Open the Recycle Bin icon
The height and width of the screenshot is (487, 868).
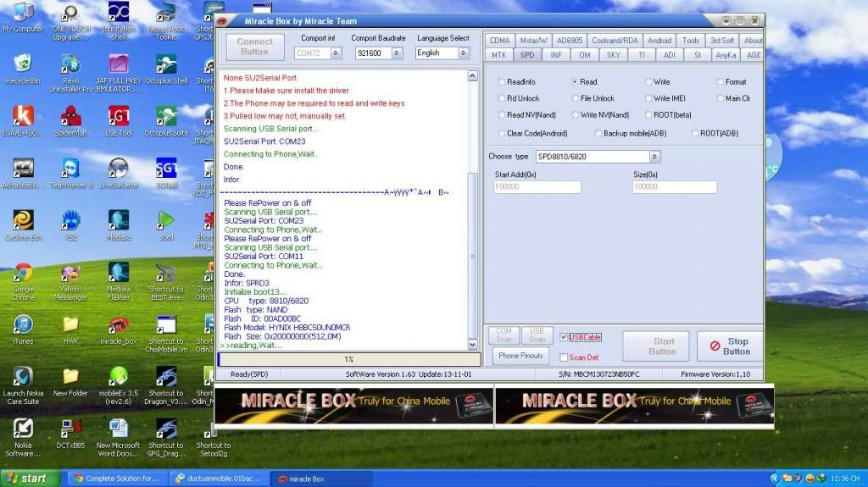tap(23, 69)
